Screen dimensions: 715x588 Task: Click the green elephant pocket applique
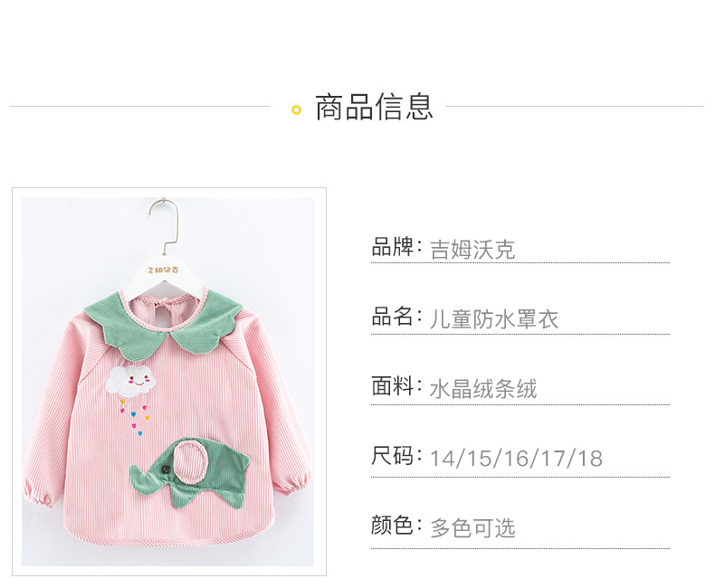pyautogui.click(x=190, y=471)
